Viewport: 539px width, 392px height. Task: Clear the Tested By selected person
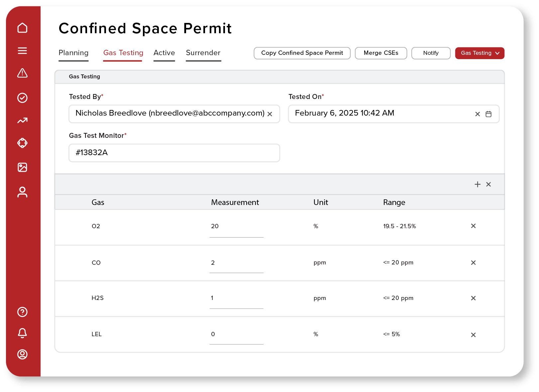(270, 114)
